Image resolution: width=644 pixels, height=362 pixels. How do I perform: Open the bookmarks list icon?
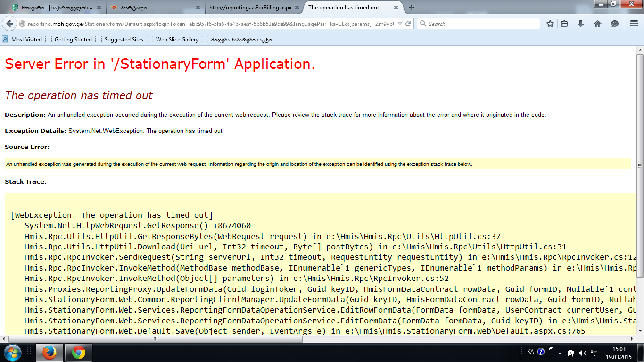pos(564,24)
